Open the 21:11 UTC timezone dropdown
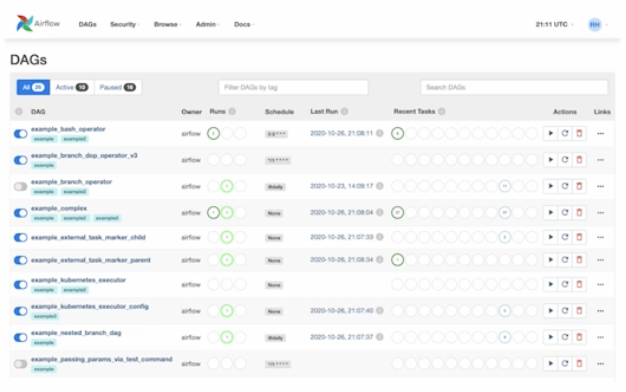The height and width of the screenshot is (392, 626). pos(554,24)
